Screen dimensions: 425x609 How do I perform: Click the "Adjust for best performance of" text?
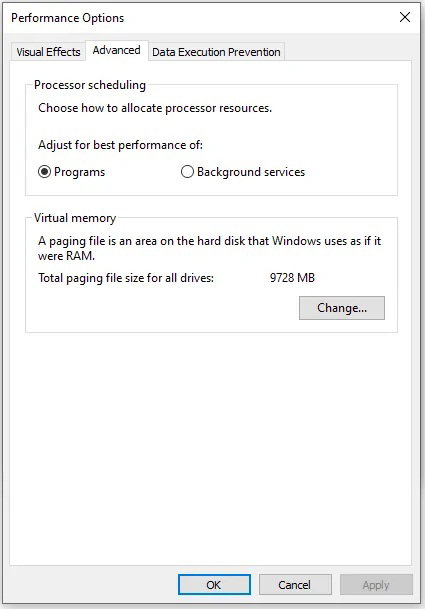click(x=120, y=145)
